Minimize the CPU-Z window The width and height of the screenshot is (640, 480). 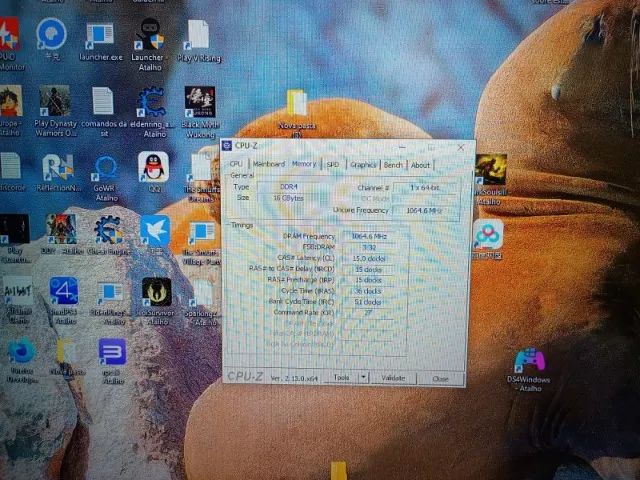click(402, 147)
